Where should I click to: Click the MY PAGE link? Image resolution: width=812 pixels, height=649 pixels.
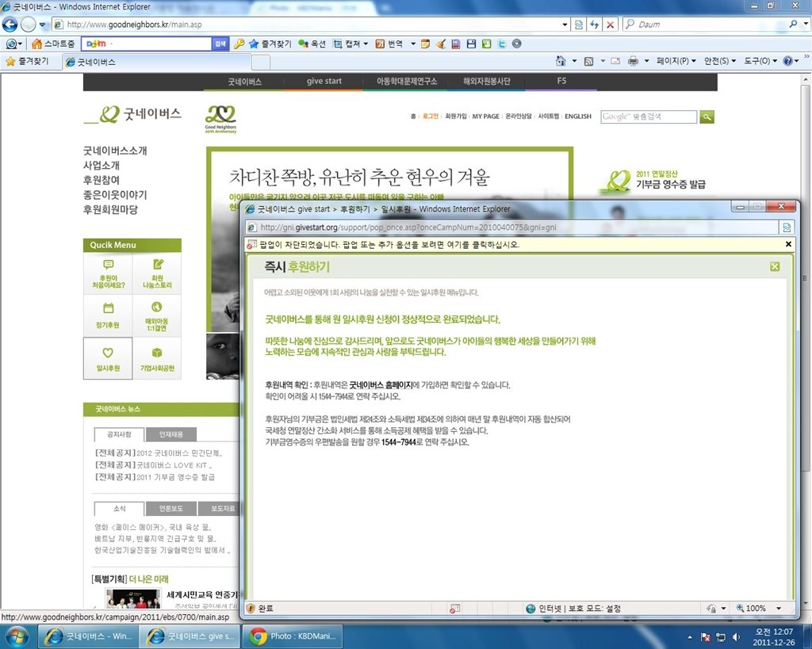[486, 116]
